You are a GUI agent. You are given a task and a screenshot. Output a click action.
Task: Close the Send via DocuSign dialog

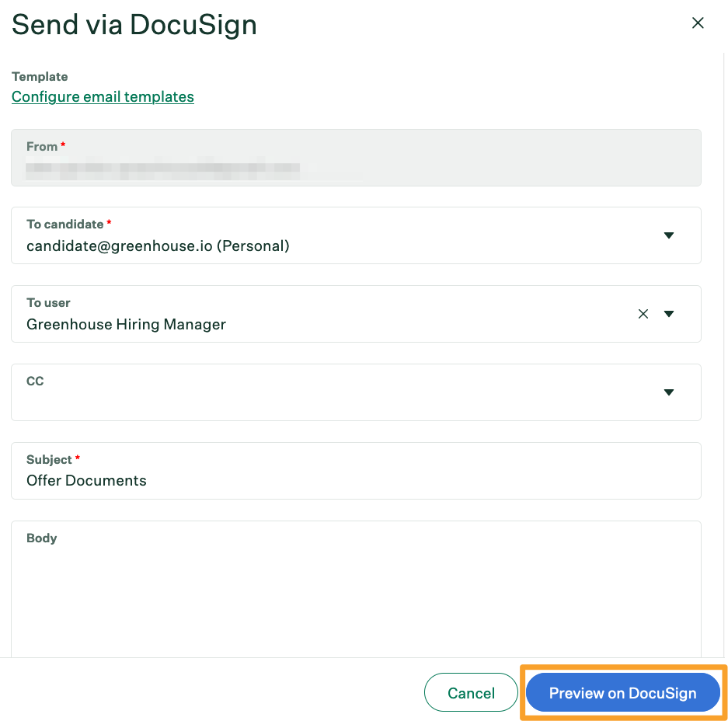pyautogui.click(x=698, y=23)
